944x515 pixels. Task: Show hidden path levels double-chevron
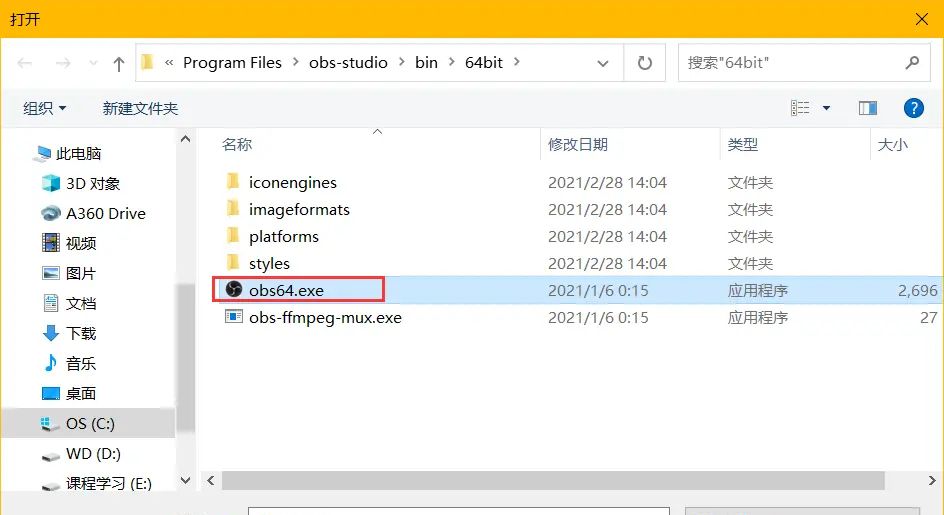click(169, 63)
